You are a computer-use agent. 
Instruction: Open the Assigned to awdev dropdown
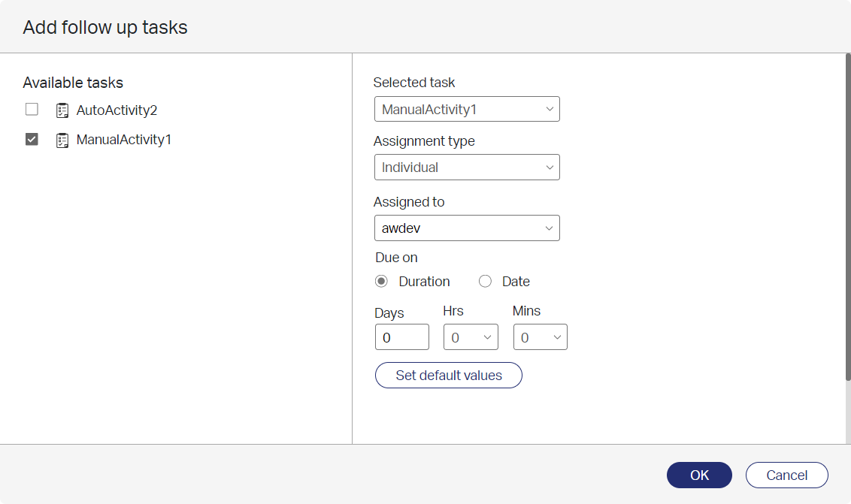pyautogui.click(x=467, y=228)
